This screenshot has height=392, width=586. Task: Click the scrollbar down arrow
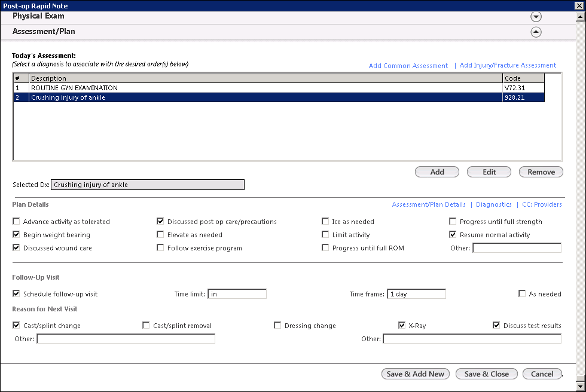point(581,387)
